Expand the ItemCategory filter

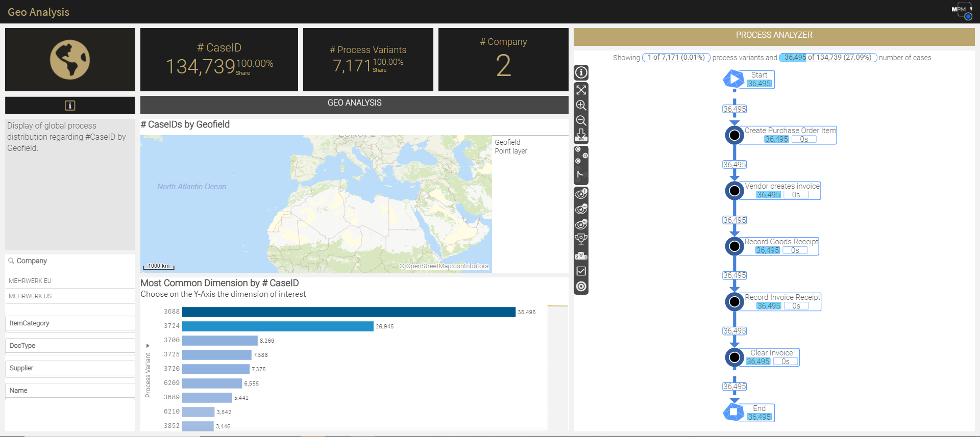click(70, 323)
